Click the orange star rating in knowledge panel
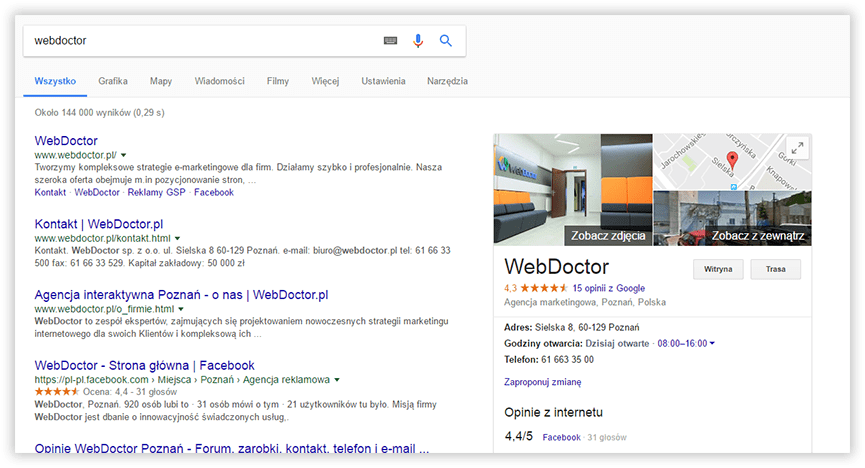 [543, 288]
